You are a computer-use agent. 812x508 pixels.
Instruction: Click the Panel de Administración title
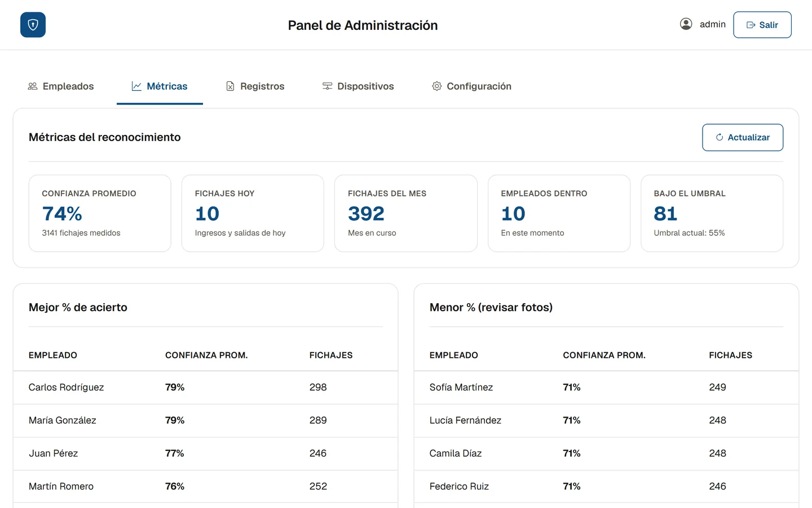click(x=363, y=25)
